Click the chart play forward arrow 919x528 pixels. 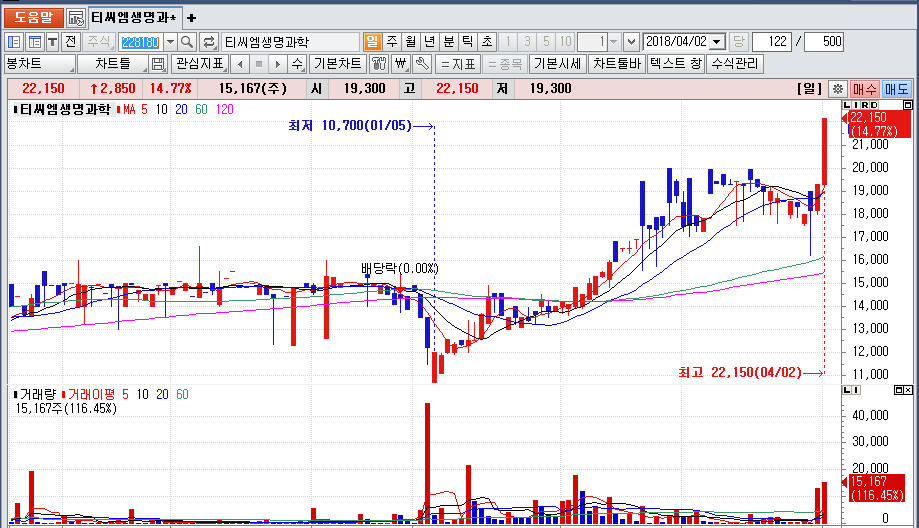pyautogui.click(x=278, y=63)
